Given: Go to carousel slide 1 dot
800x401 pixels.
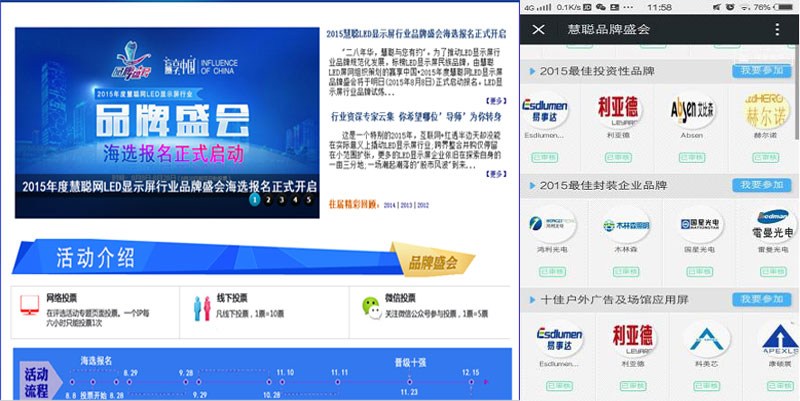Looking at the screenshot, I should [x=255, y=200].
